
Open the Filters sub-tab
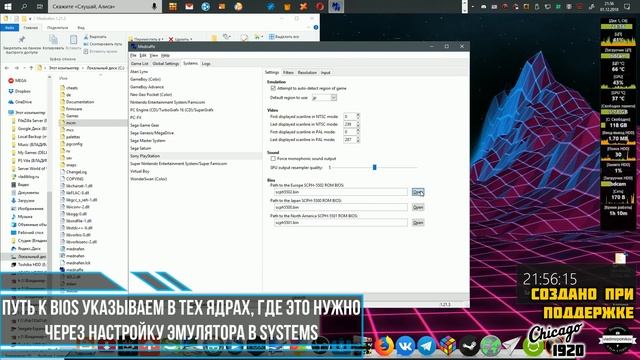[288, 73]
